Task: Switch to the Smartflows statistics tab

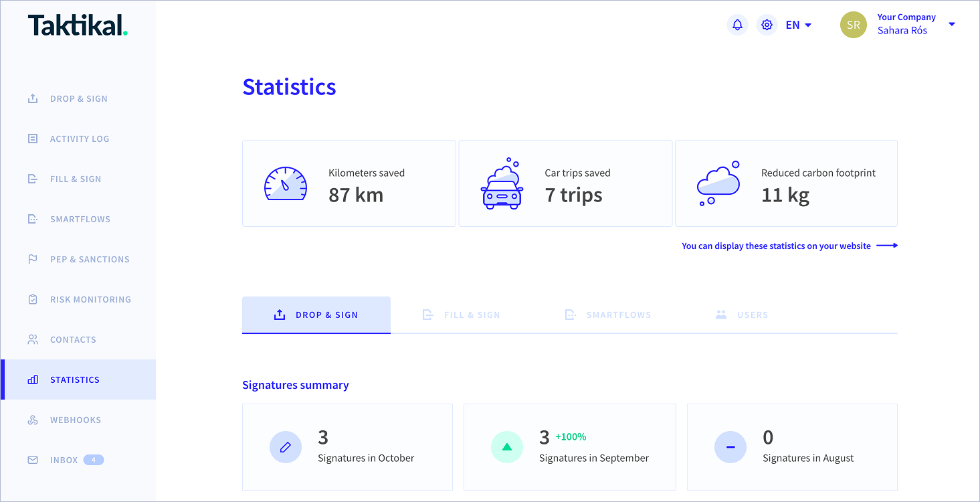Action: pos(608,315)
